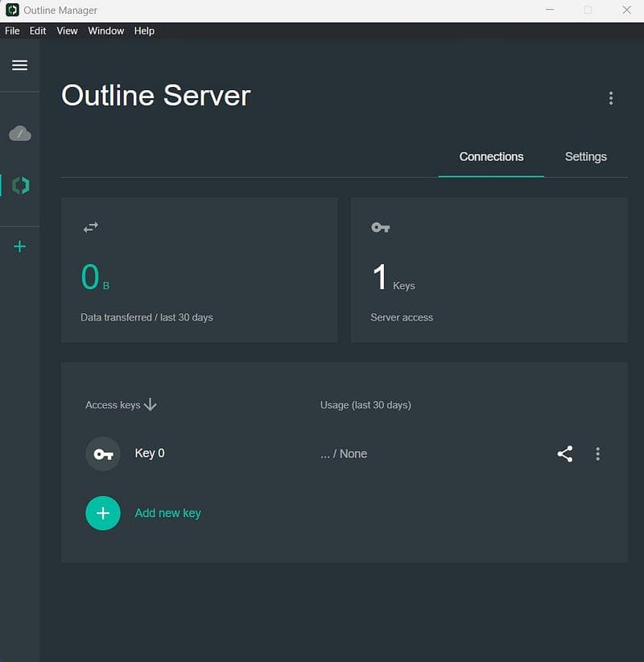Share Key 0 access key

coord(564,454)
